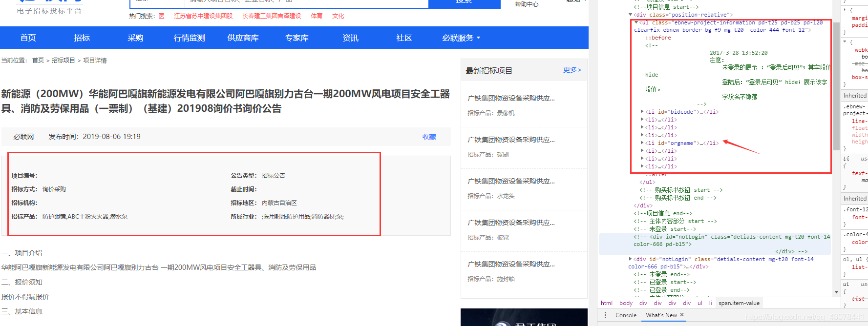Image resolution: width=868 pixels, height=326 pixels.
Task: Select the 已登录 start comment row
Action: point(665,282)
